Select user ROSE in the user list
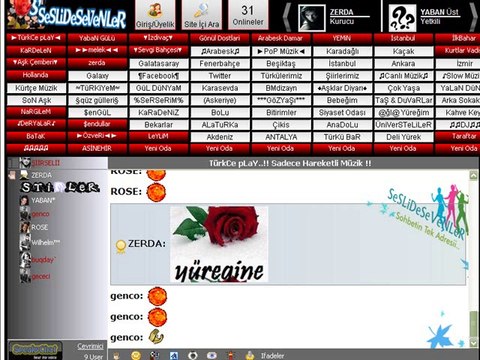The image size is (480, 360). (40, 227)
